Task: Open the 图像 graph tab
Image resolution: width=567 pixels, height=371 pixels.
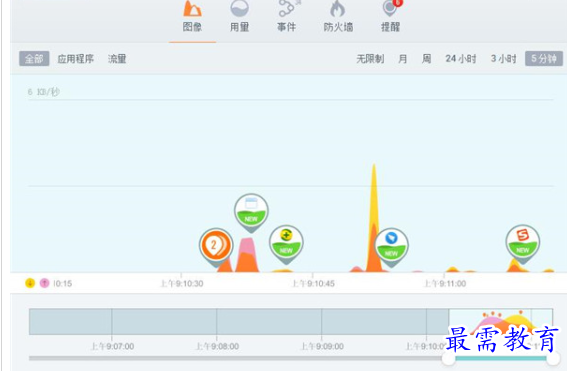Action: click(x=192, y=17)
